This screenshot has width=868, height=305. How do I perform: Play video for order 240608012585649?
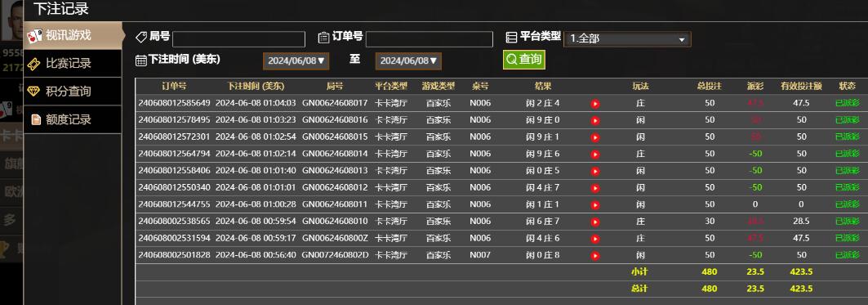595,104
